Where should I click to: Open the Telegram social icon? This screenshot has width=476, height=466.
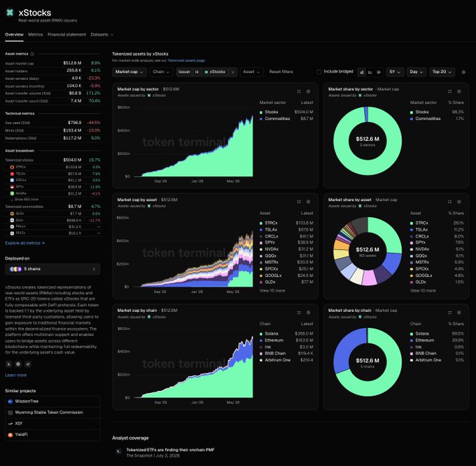[27, 364]
